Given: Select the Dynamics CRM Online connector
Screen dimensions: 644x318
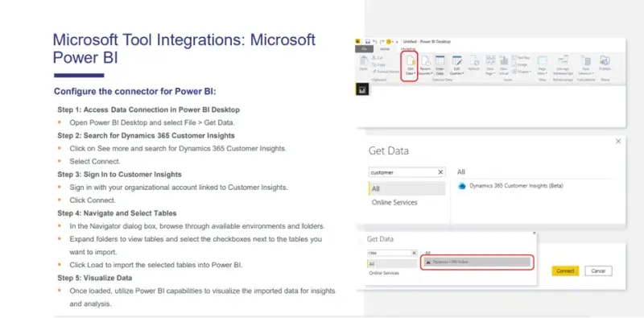Looking at the screenshot, I should (477, 262).
